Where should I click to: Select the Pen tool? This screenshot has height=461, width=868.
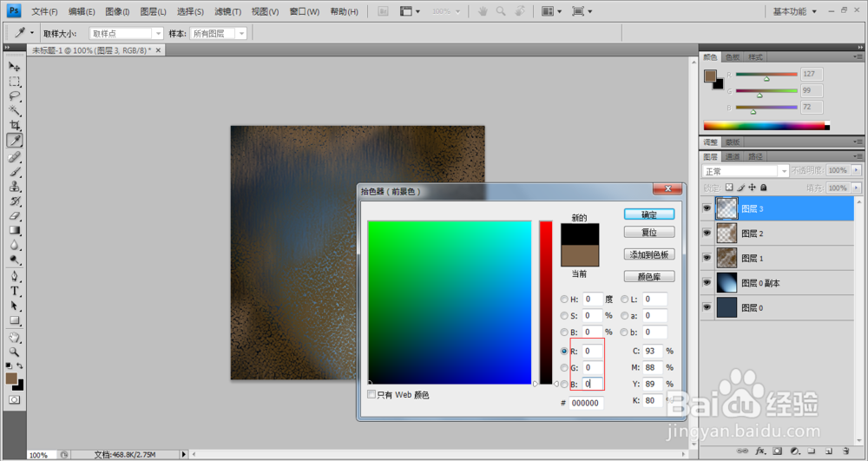pos(15,276)
